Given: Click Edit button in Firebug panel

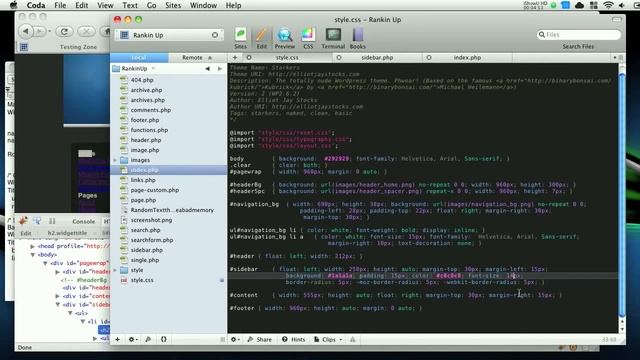Looking at the screenshot, I should 26,233.
